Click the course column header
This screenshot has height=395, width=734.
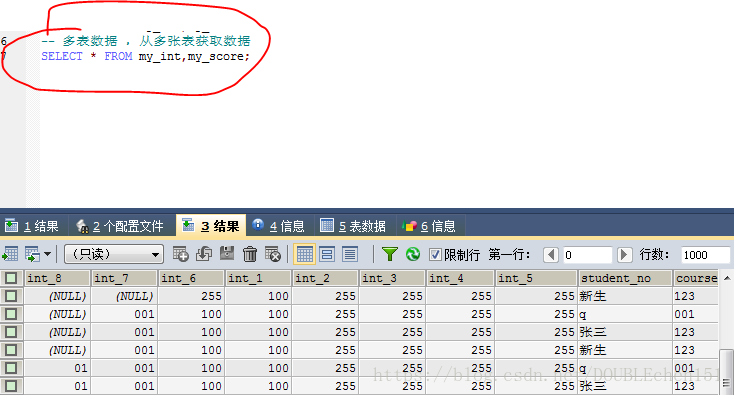click(696, 278)
